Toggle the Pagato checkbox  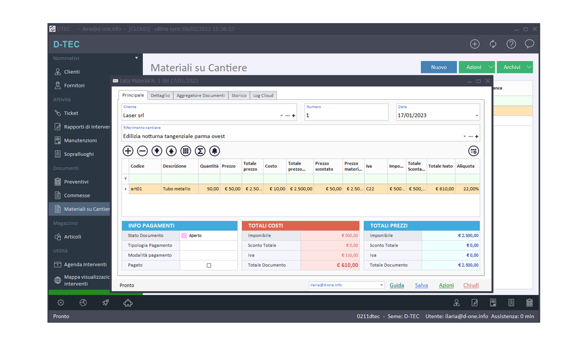[x=209, y=265]
